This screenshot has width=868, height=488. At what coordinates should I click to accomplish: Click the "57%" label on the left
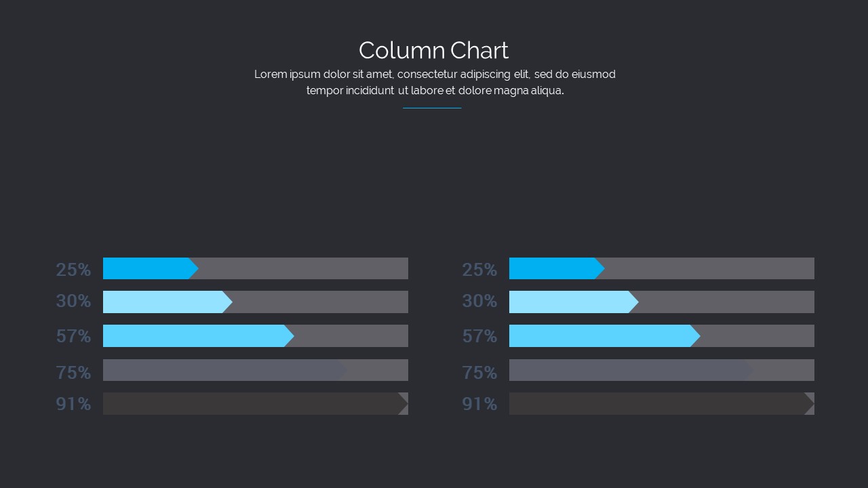(73, 336)
